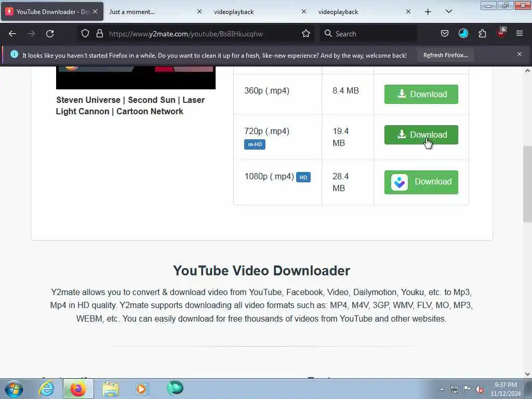This screenshot has height=399, width=532.
Task: Close the Just a moment tab
Action: click(199, 11)
